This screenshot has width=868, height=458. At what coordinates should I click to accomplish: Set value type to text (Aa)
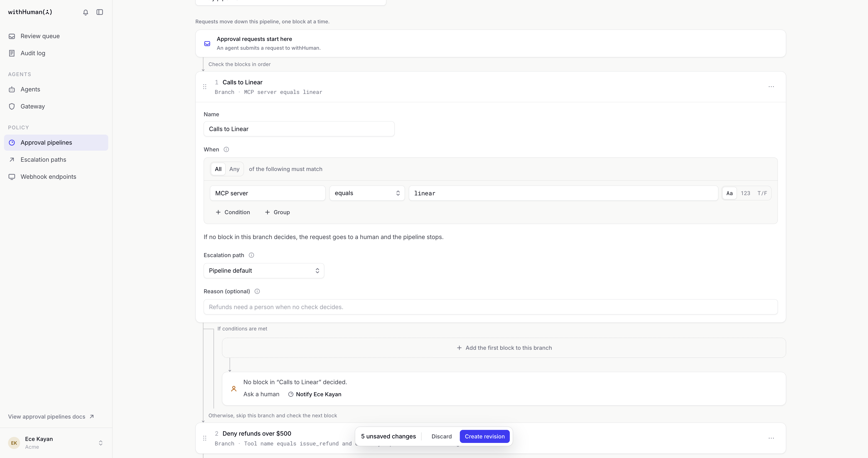[730, 193]
